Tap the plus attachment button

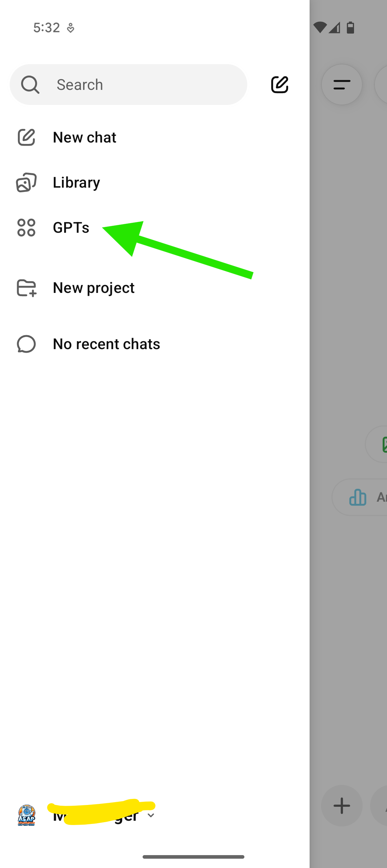click(341, 806)
